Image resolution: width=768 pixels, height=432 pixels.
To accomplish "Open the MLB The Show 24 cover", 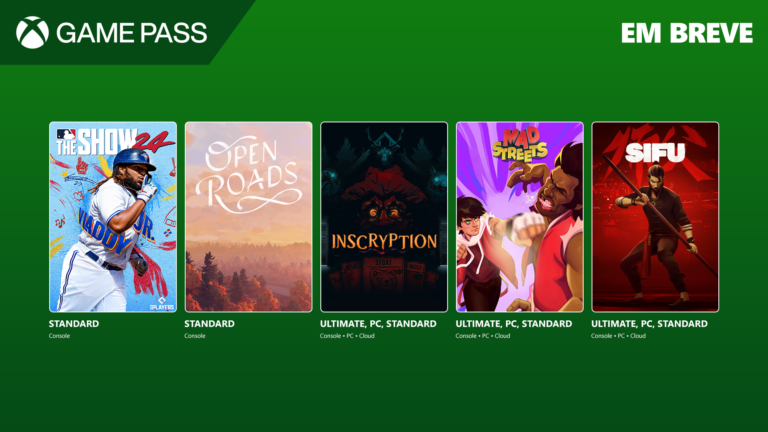I will pyautogui.click(x=113, y=217).
